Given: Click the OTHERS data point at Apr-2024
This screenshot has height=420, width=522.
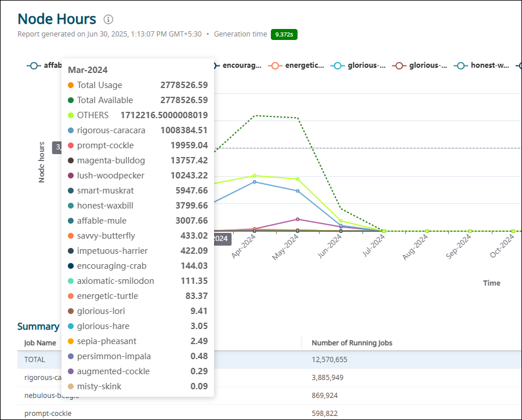Looking at the screenshot, I should [255, 176].
